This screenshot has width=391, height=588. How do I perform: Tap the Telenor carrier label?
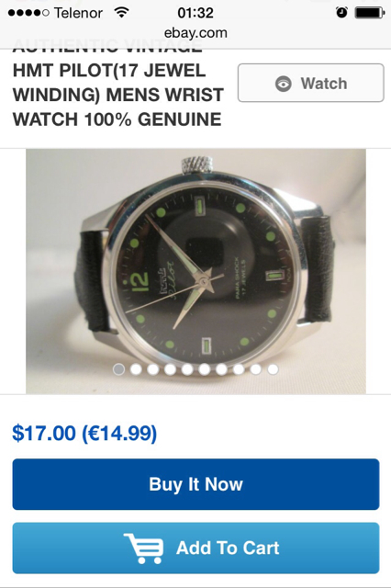pyautogui.click(x=78, y=13)
